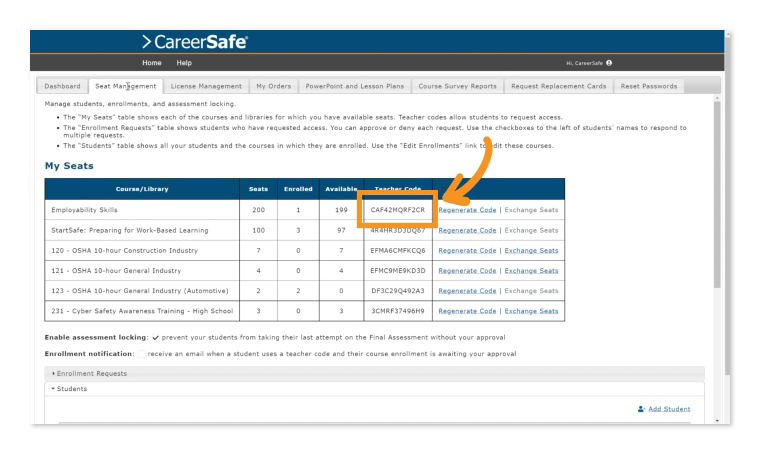Screen dimensions: 760x454
Task: Regenerate Code for 123 - OSHA Automotive
Action: (467, 291)
